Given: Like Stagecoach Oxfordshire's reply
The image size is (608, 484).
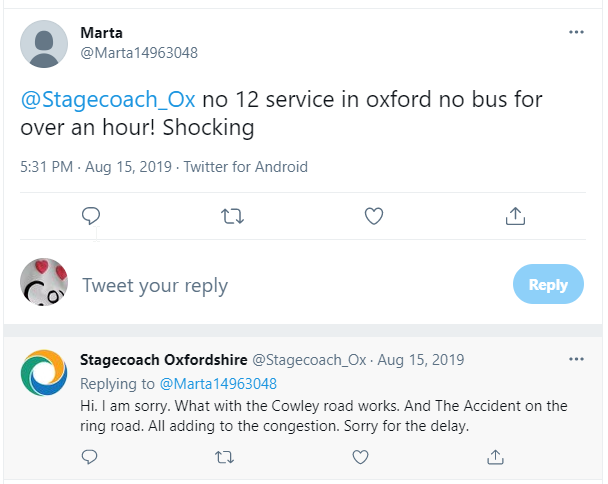Looking at the screenshot, I should pyautogui.click(x=359, y=457).
